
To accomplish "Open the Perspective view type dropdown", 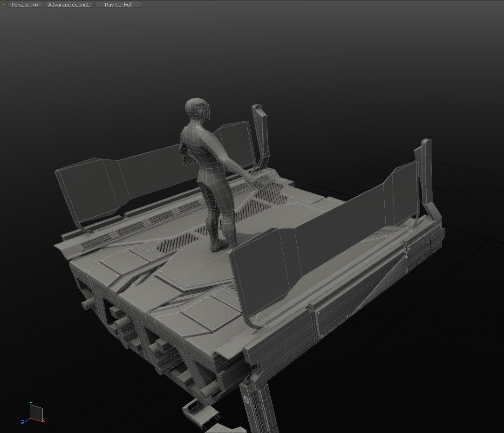I will 25,5.
